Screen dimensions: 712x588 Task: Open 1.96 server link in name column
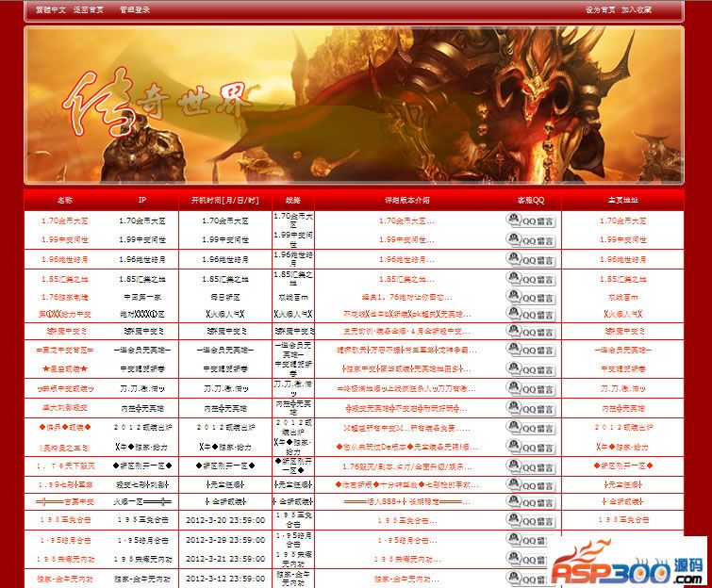pyautogui.click(x=65, y=259)
